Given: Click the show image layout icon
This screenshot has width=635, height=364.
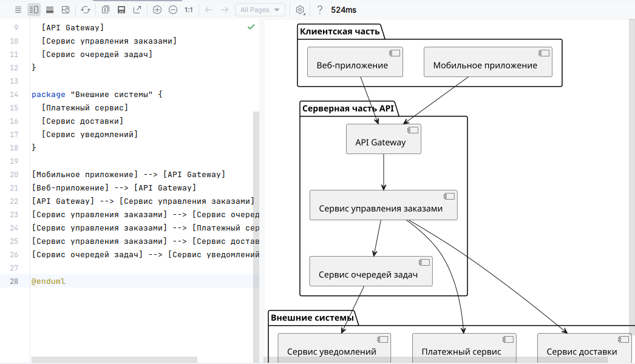Looking at the screenshot, I should [66, 10].
